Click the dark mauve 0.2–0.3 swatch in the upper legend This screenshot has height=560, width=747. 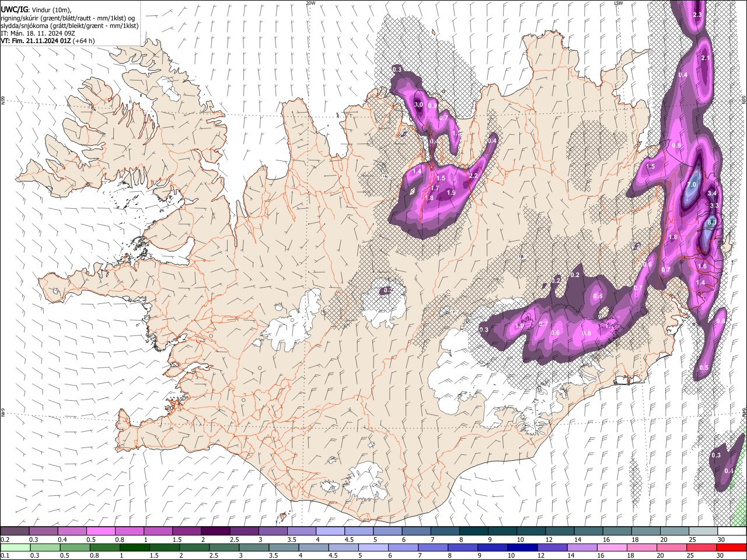click(15, 531)
